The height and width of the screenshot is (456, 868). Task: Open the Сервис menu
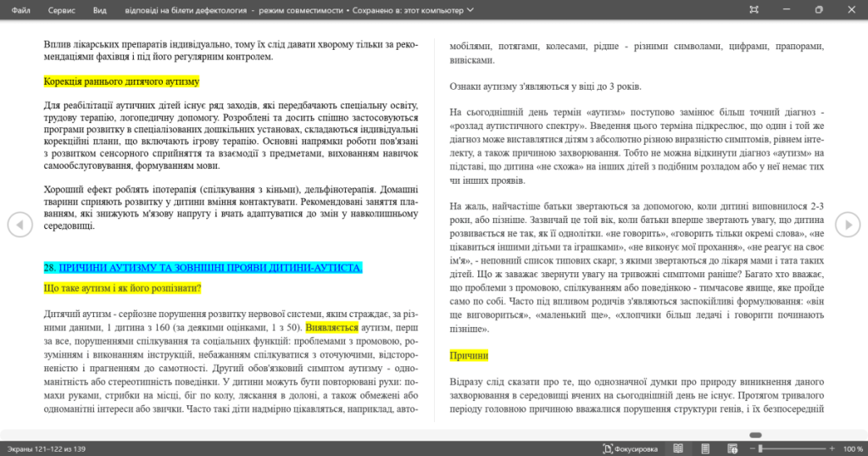(61, 10)
